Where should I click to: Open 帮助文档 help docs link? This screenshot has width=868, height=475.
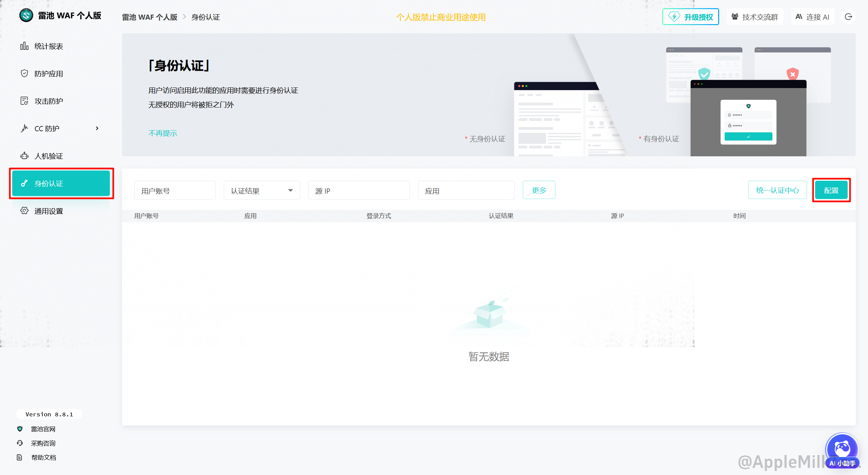43,457
